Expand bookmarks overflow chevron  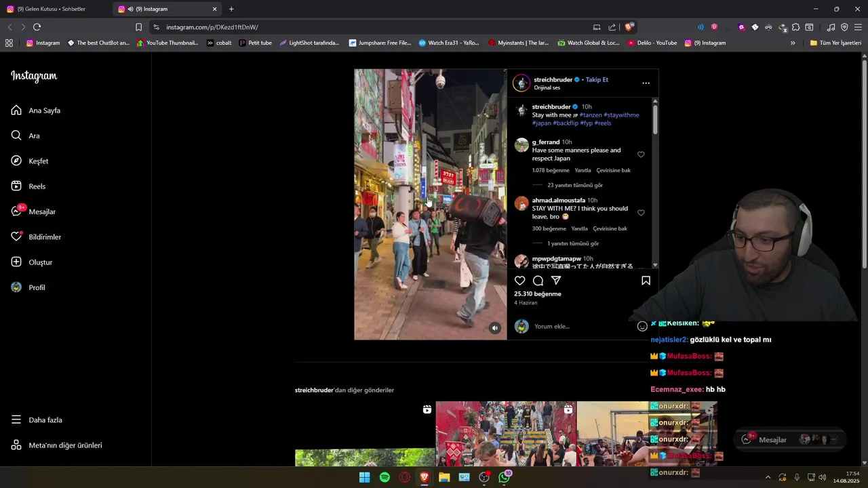pos(793,43)
